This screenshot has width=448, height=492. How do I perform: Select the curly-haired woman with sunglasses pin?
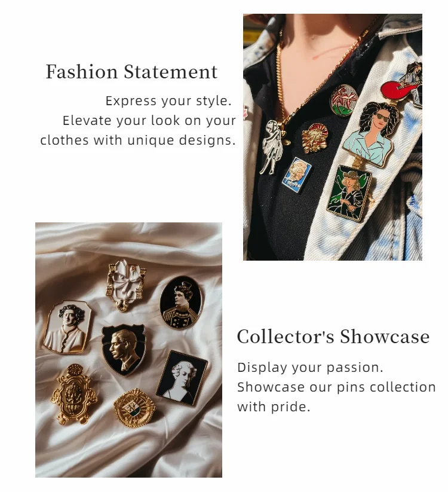tap(370, 135)
